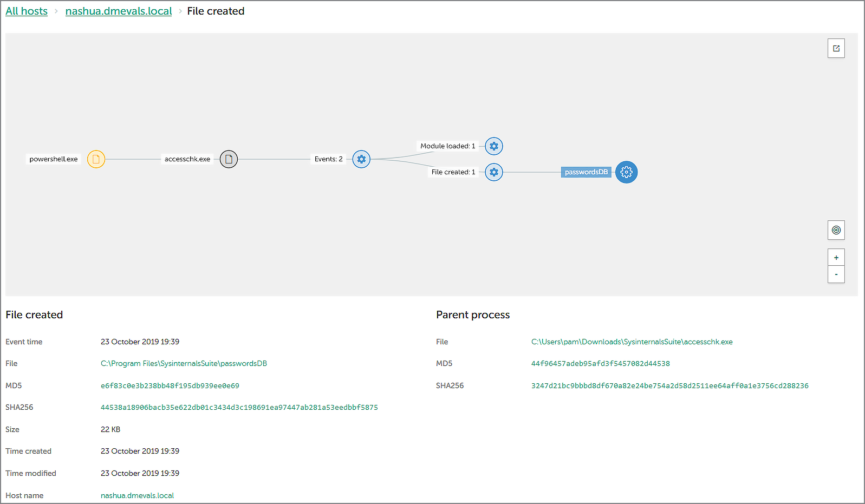
Task: Select the passwordsDB gear node icon
Action: tap(626, 172)
